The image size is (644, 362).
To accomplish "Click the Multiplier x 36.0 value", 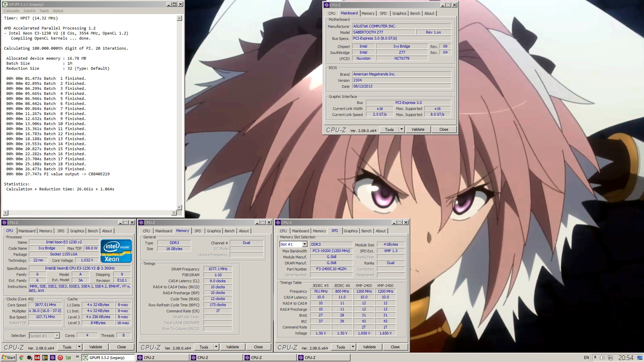I will (46, 311).
